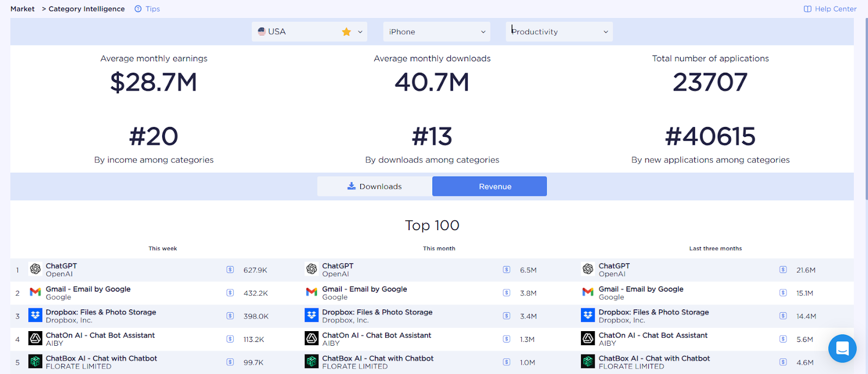Click dollar icon beside 432.2K value
Viewport: 868px width, 374px height.
click(230, 293)
